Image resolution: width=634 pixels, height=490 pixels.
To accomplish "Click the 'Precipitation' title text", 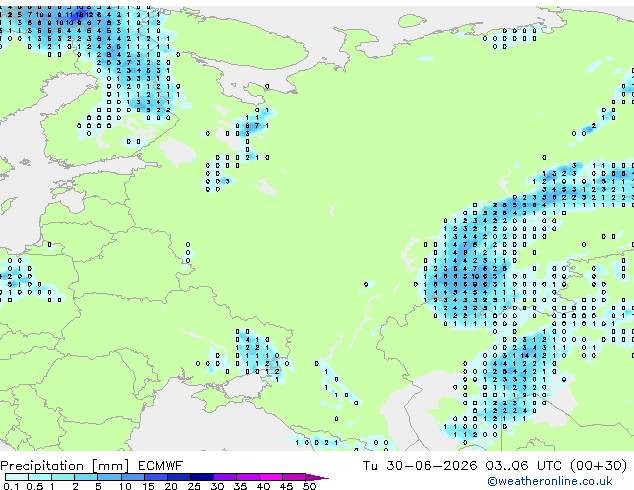I will [42, 466].
